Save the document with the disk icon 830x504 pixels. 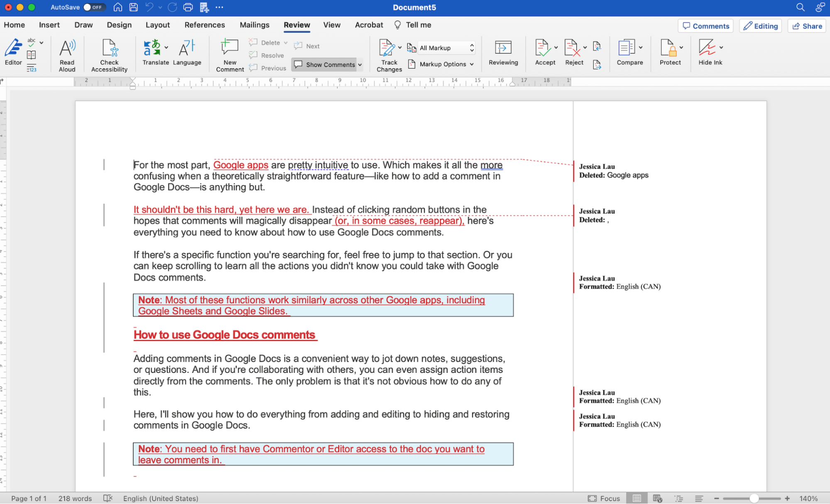(133, 7)
